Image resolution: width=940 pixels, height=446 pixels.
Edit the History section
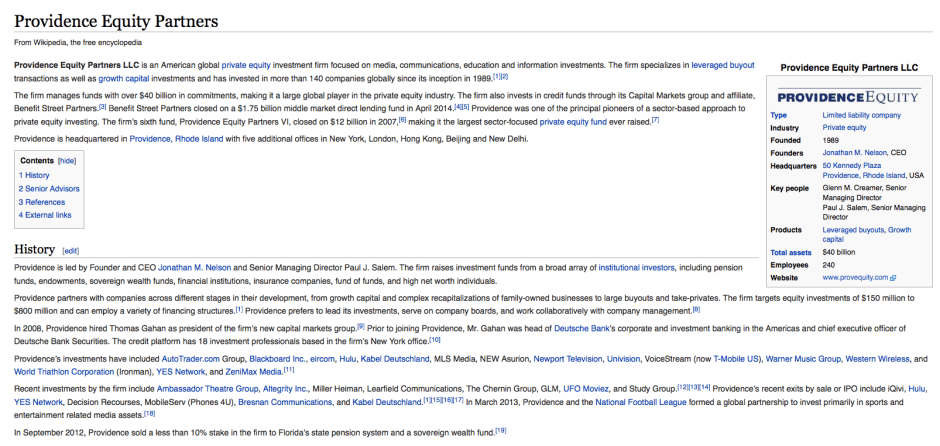coord(71,250)
